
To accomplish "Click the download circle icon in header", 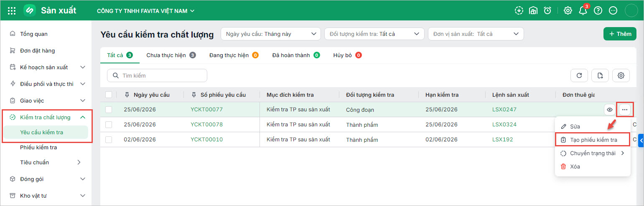I will (x=519, y=11).
